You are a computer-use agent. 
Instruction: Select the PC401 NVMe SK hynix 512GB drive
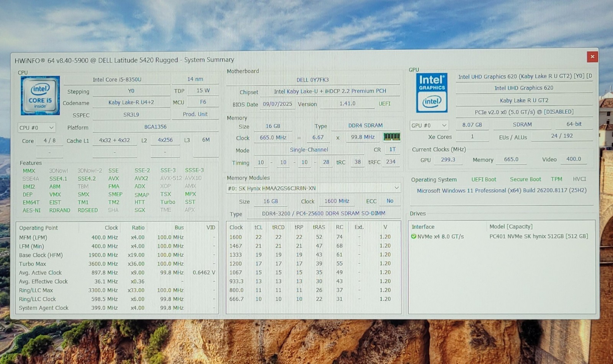[x=538, y=236]
